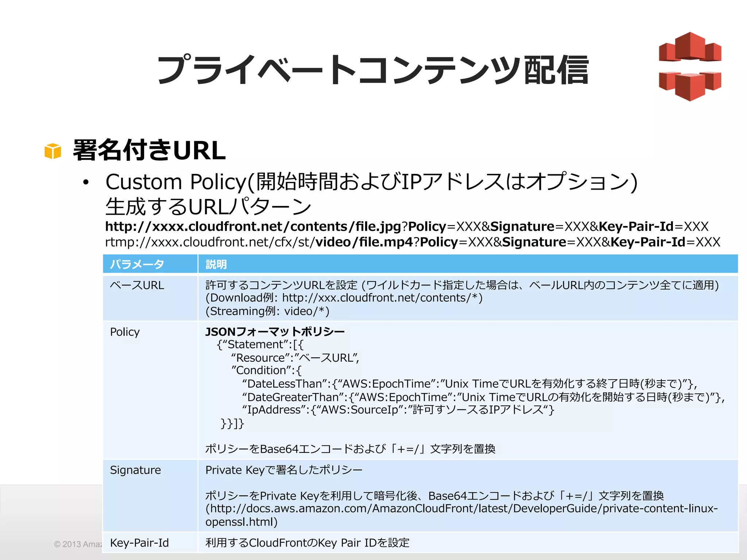Click the IpAddress AWS:SourceIp line
This screenshot has height=560, width=747.
[x=398, y=410]
